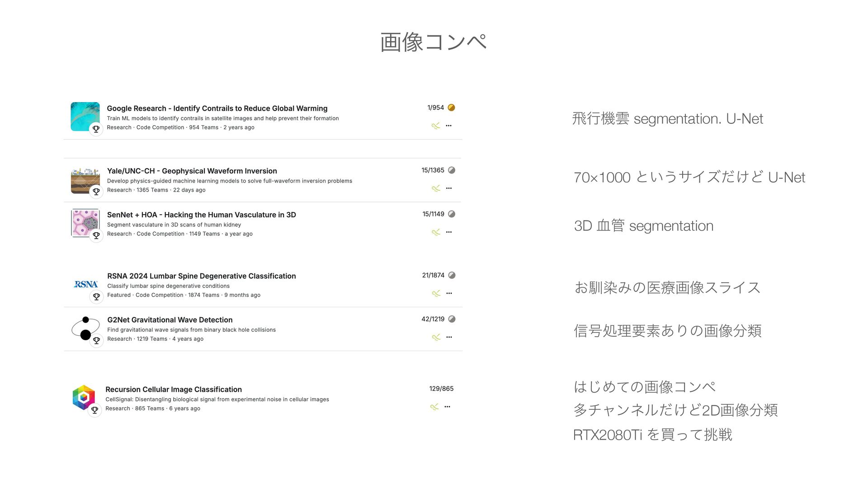Click silver medal icon next to 15/1365
Screen dimensions: 868x488
click(452, 170)
